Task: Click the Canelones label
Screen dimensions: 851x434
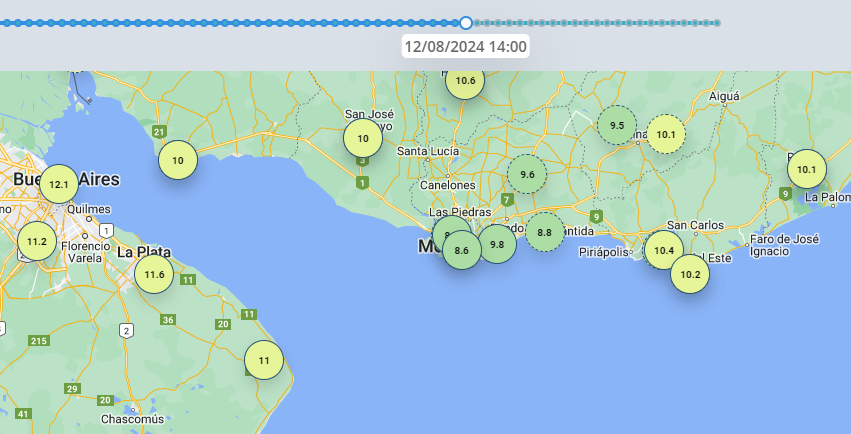Action: click(448, 186)
